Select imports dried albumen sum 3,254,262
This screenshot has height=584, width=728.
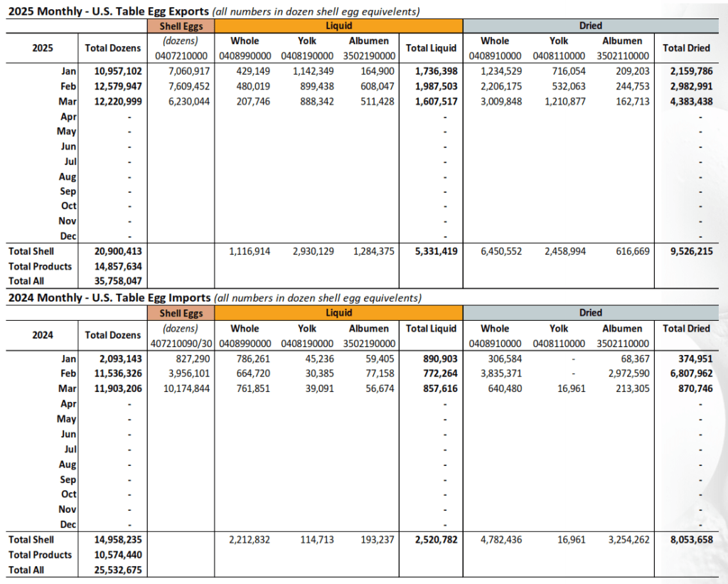pyautogui.click(x=629, y=540)
